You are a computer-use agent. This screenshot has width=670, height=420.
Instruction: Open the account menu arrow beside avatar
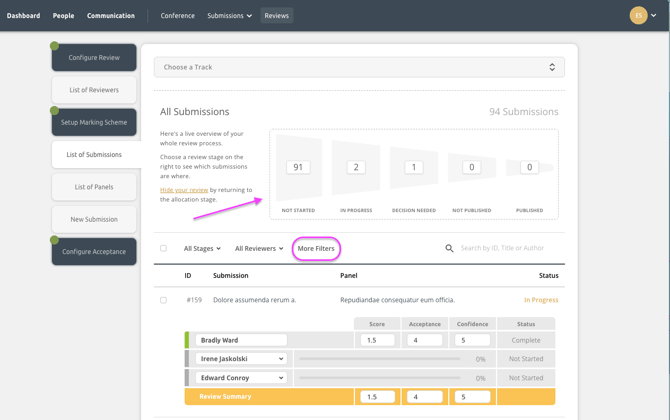[x=654, y=16]
